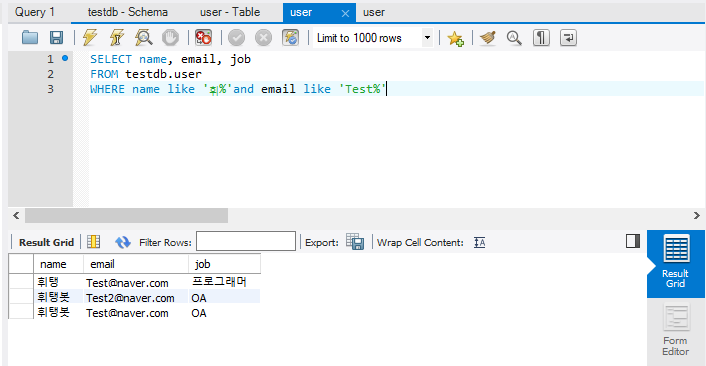Screen dimensions: 706x366
Task: Click the Result Grid label
Action: pyautogui.click(x=46, y=242)
